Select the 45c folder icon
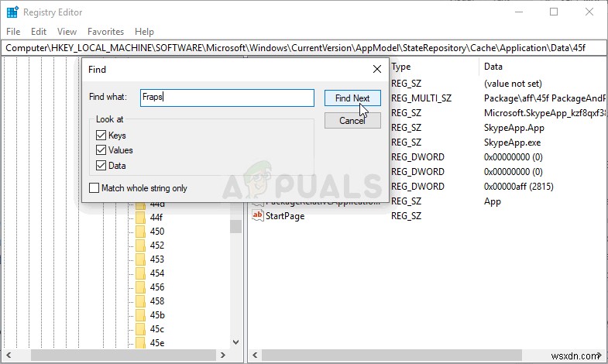608x364 pixels. 140,329
